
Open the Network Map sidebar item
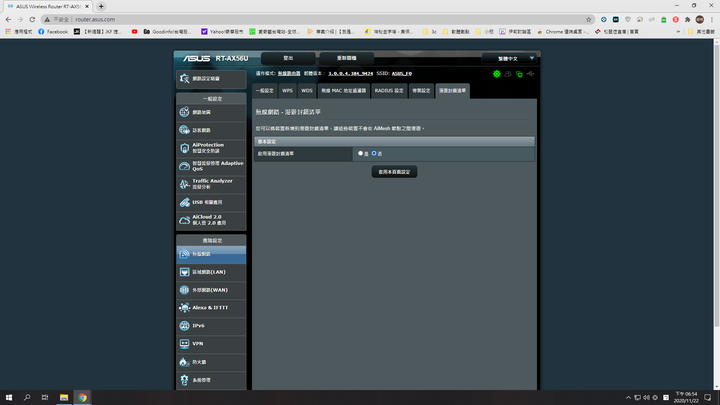[x=211, y=112]
